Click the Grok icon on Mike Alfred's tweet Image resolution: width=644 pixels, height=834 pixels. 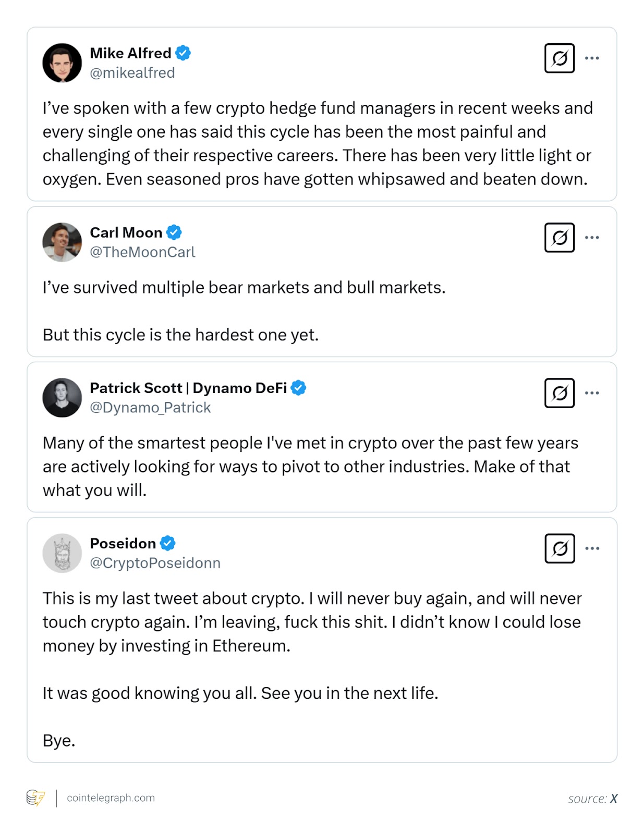click(559, 58)
